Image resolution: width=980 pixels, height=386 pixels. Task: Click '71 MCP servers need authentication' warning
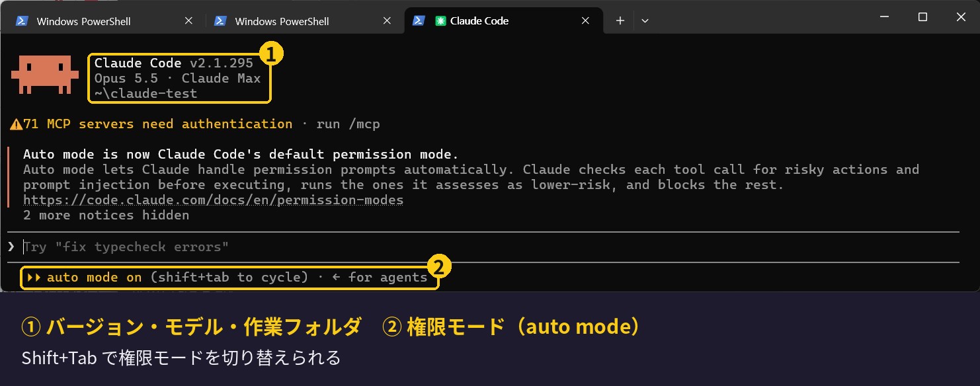(158, 124)
